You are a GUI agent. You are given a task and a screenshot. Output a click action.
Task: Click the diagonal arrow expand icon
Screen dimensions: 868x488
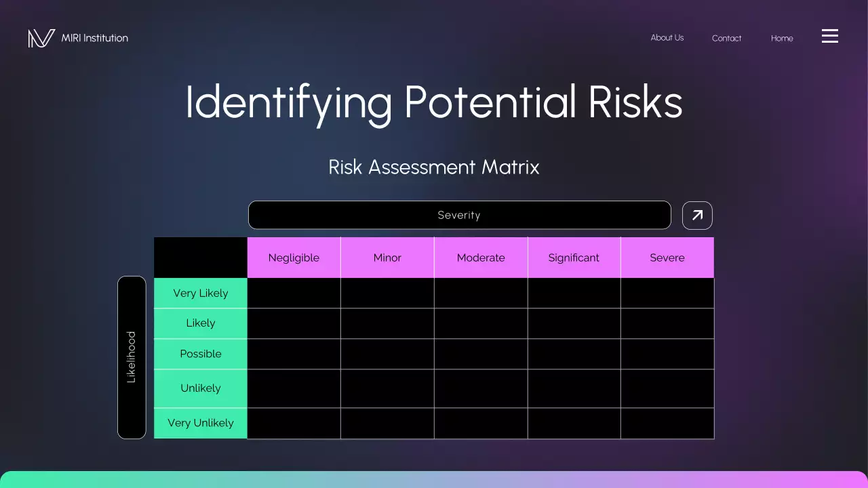[x=697, y=215]
